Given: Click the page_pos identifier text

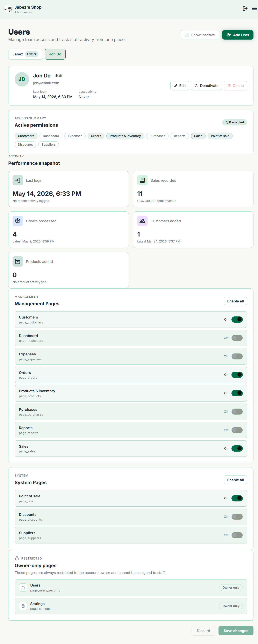Looking at the screenshot, I should coord(26,501).
